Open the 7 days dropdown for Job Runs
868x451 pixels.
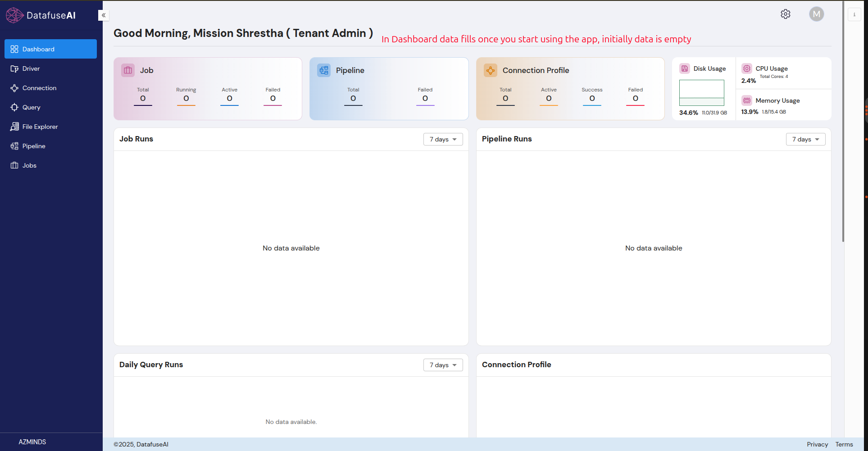[443, 139]
